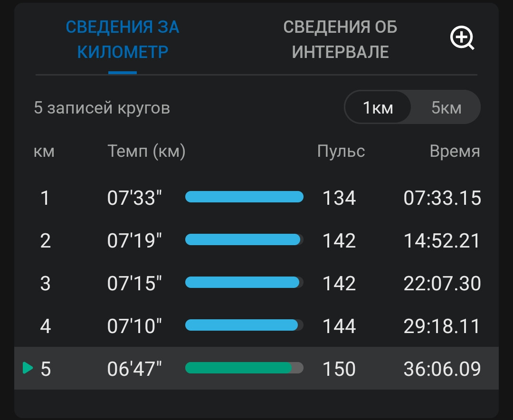Select kilometer 4 row pace 07'10"
The height and width of the screenshot is (420, 513).
[256, 326]
